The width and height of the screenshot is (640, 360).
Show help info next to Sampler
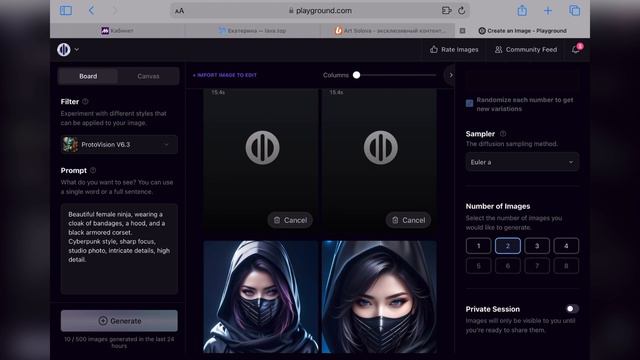point(503,133)
